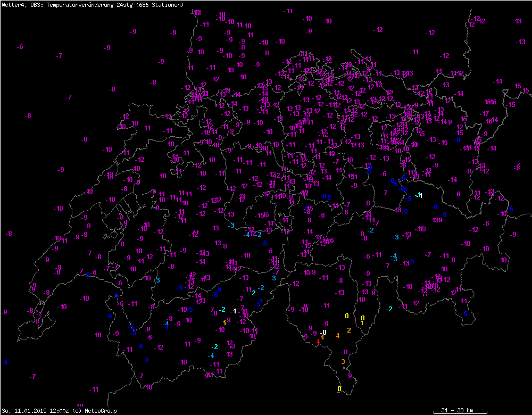Click the white -1 overlapping a cyan value
The width and height of the screenshot is (532, 415).
[420, 195]
